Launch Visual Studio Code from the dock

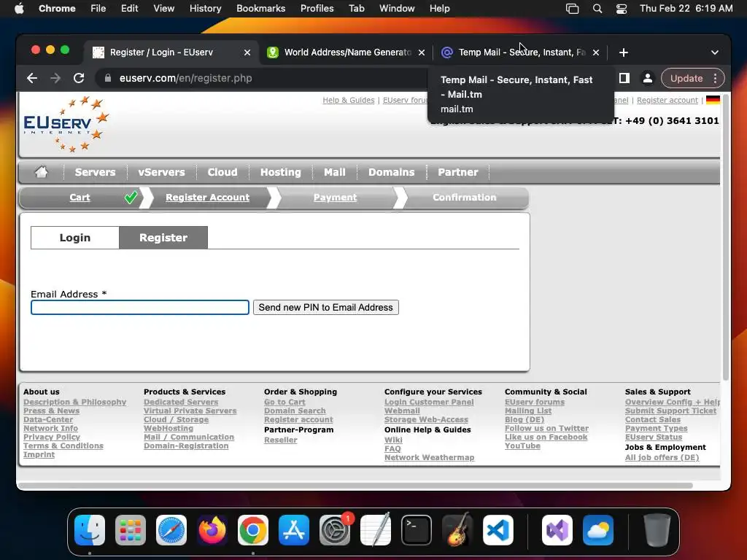point(498,530)
